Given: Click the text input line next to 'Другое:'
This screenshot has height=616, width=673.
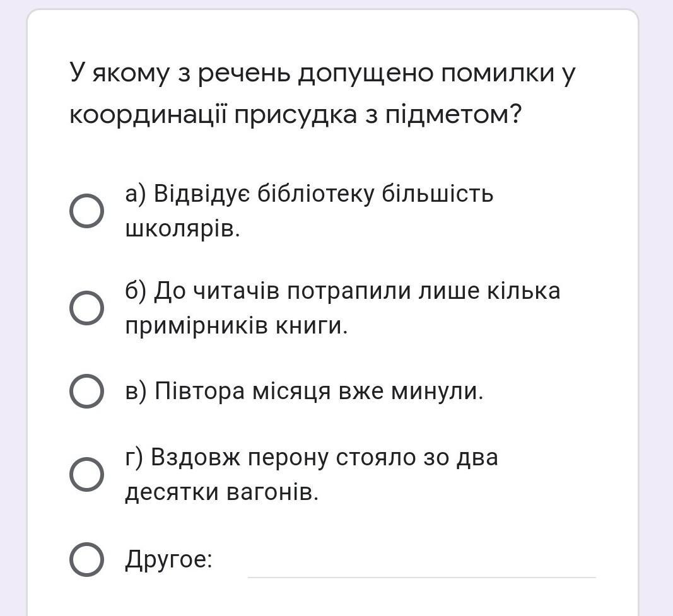Looking at the screenshot, I should [421, 566].
